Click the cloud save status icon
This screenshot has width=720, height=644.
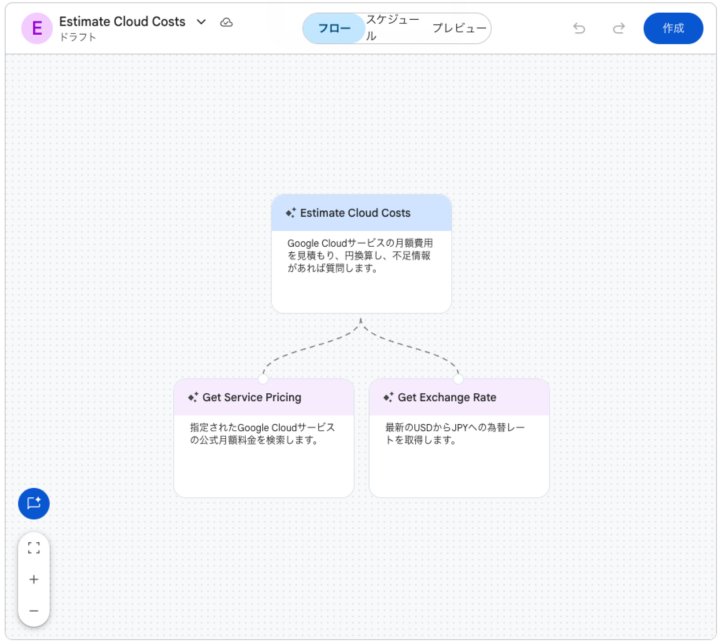click(x=227, y=22)
